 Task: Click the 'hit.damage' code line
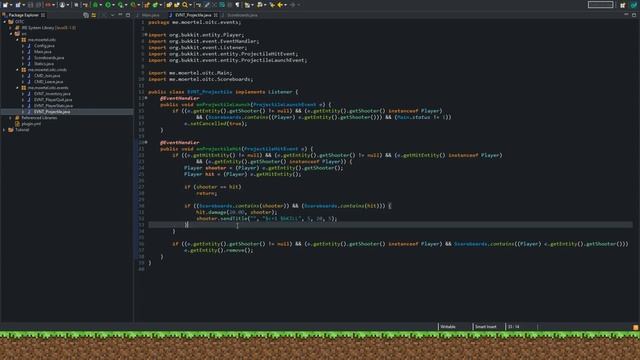click(236, 212)
